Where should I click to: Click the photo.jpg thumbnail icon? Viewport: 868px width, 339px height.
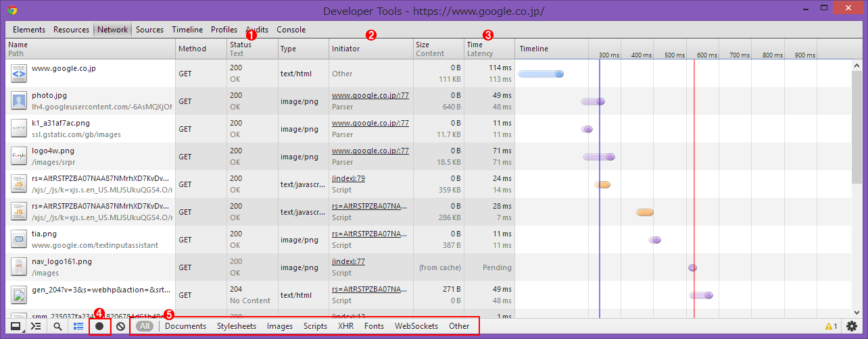[x=19, y=101]
